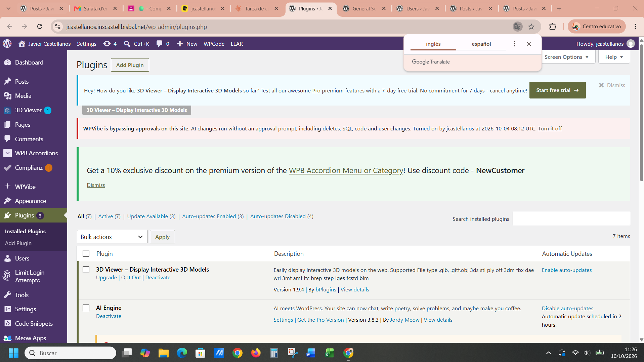The image size is (644, 362).
Task: Open translate popup options menu
Action: [x=514, y=44]
